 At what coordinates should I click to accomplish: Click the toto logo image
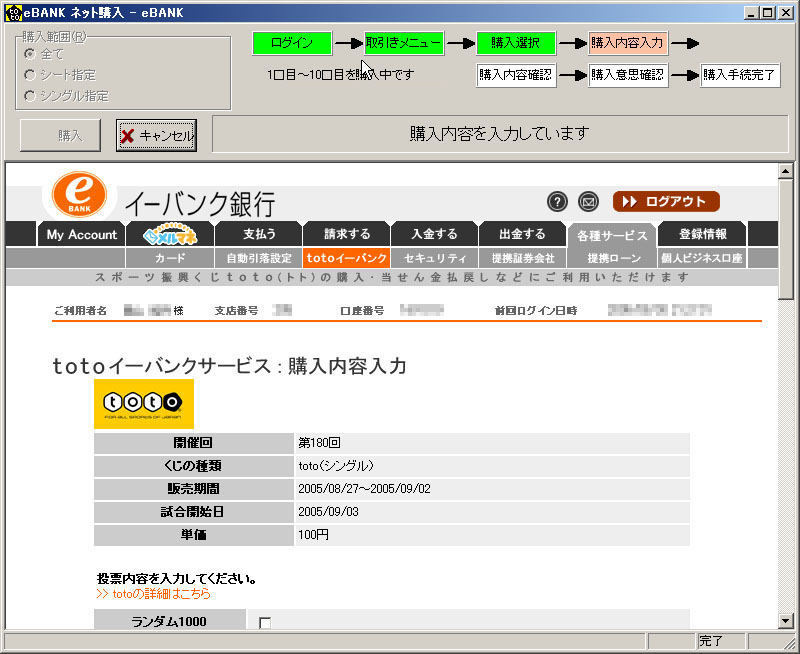tap(144, 404)
